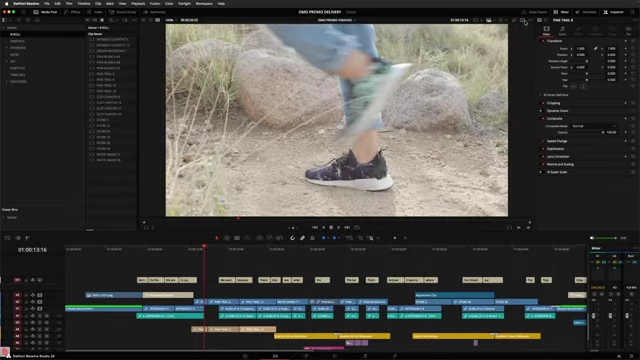Click timeline timecode 01:00:13:16
640x360 pixels.
click(32, 250)
